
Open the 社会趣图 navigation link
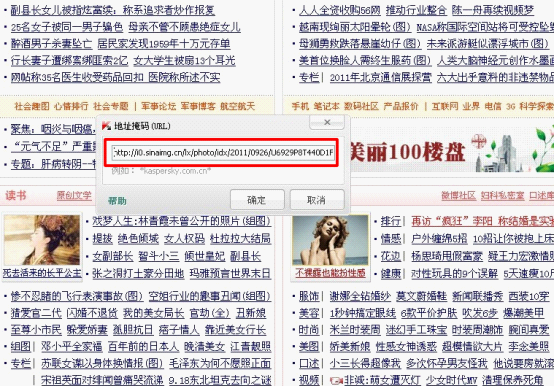[x=32, y=106]
